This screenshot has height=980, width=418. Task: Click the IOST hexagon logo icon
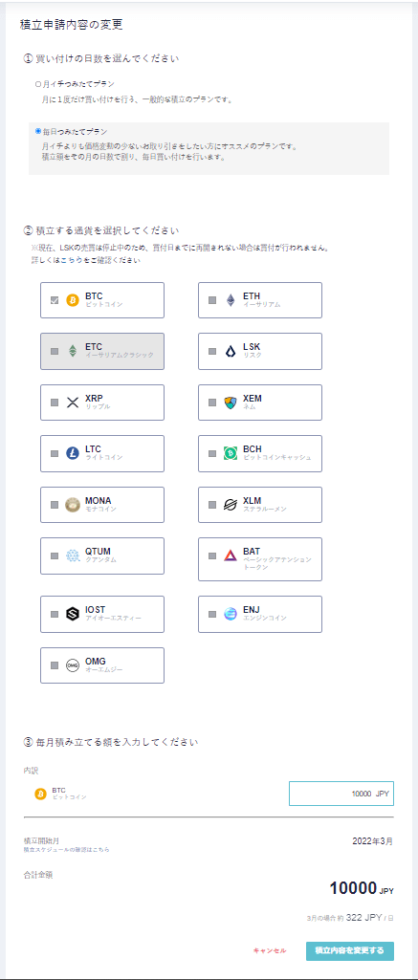click(x=73, y=614)
